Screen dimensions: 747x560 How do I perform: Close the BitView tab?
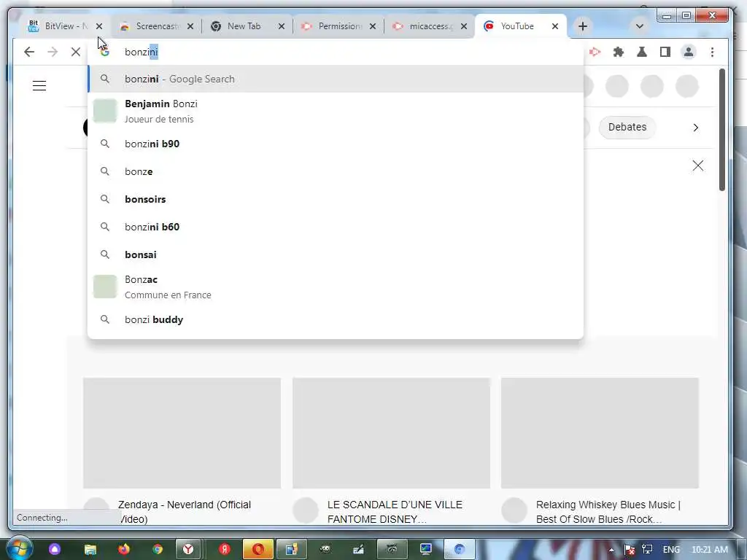coord(99,26)
